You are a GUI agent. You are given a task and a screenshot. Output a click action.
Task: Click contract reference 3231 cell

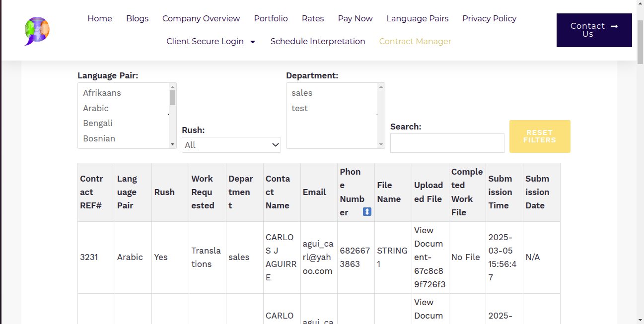tap(96, 257)
